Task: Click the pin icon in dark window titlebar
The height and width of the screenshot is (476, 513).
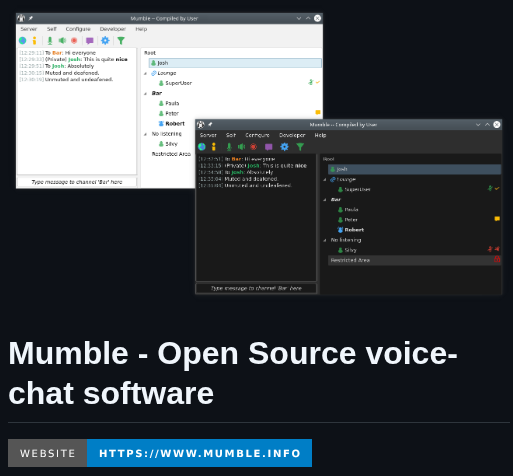Action: tap(210, 124)
